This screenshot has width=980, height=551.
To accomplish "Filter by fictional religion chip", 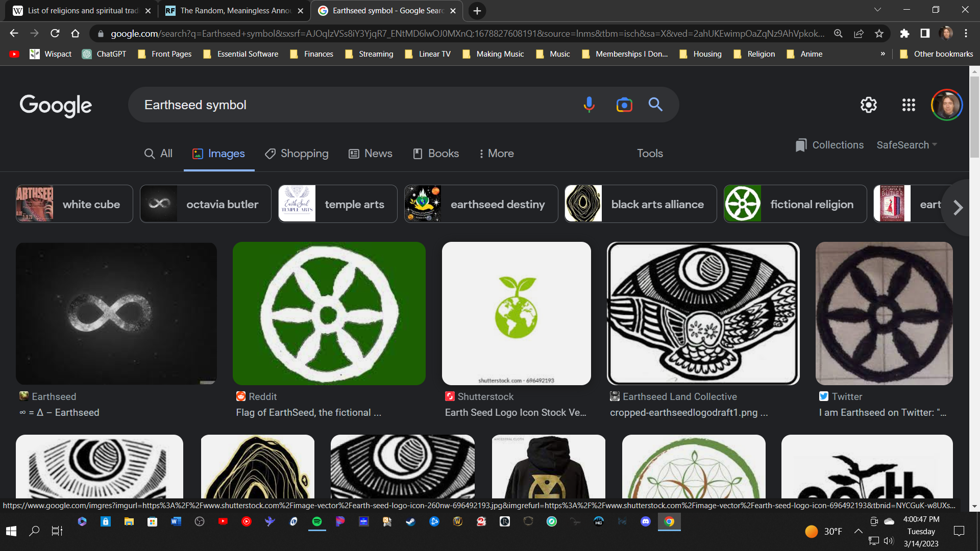I will coord(795,204).
